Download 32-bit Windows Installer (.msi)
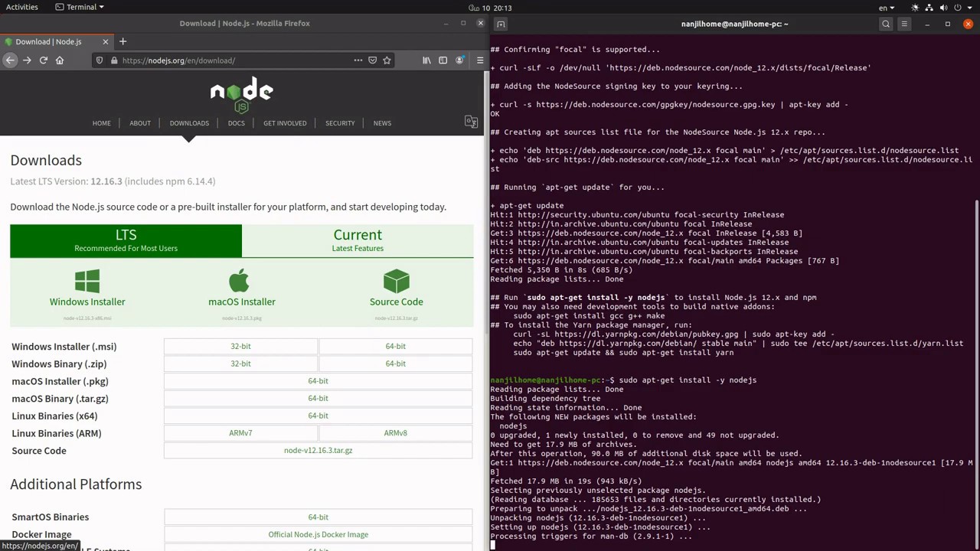The width and height of the screenshot is (980, 551). [240, 347]
